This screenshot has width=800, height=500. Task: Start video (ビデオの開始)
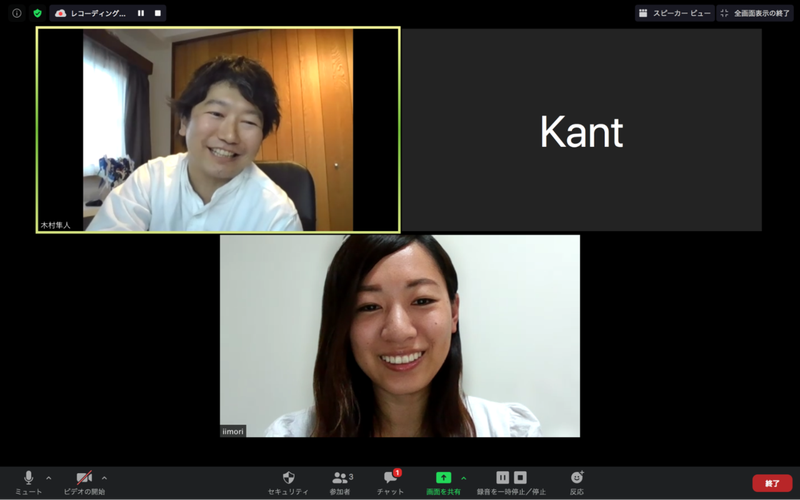coord(84,483)
